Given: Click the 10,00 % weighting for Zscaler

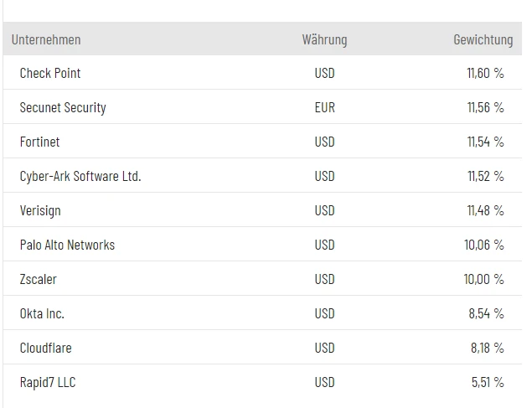Looking at the screenshot, I should click(x=483, y=280).
